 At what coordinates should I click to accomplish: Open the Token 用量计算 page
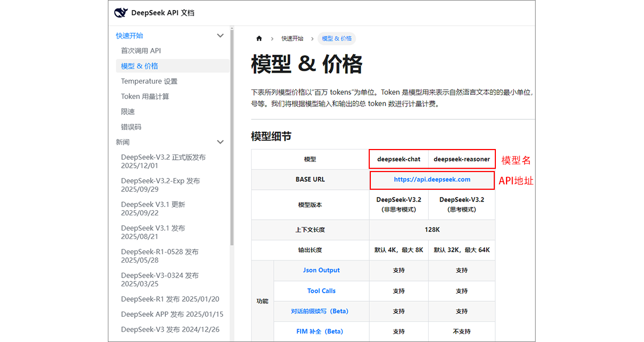148,96
